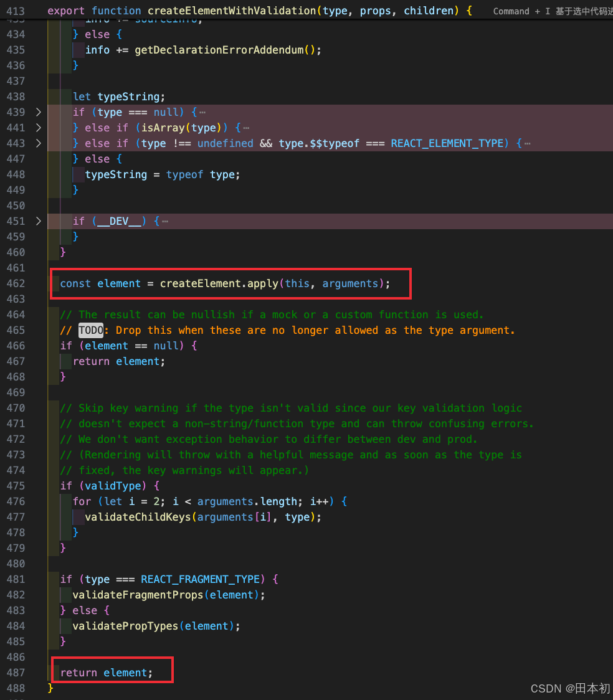
Task: Expand folded block at line 443
Action: 39,143
